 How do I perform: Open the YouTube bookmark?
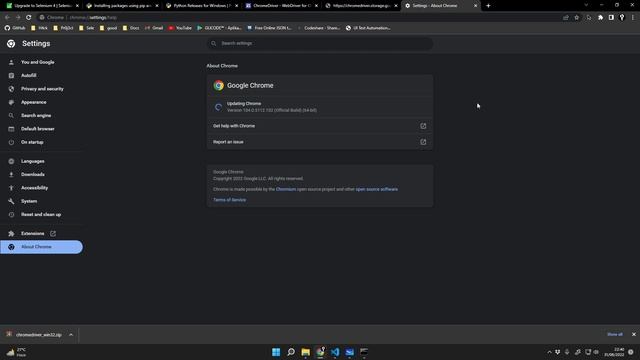[180, 28]
